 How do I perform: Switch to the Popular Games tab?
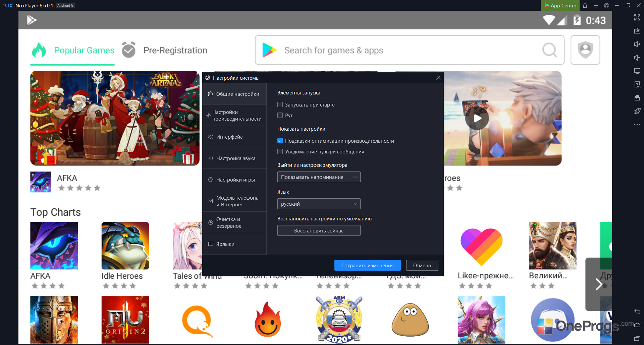point(72,50)
